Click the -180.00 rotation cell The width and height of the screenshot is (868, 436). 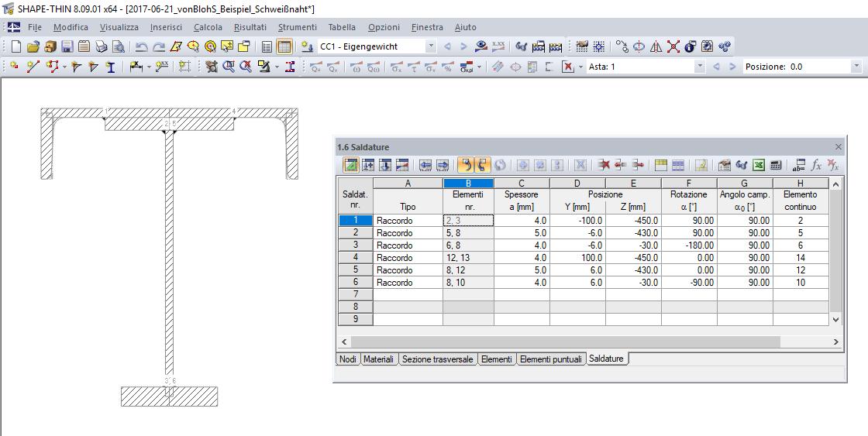[x=689, y=245]
